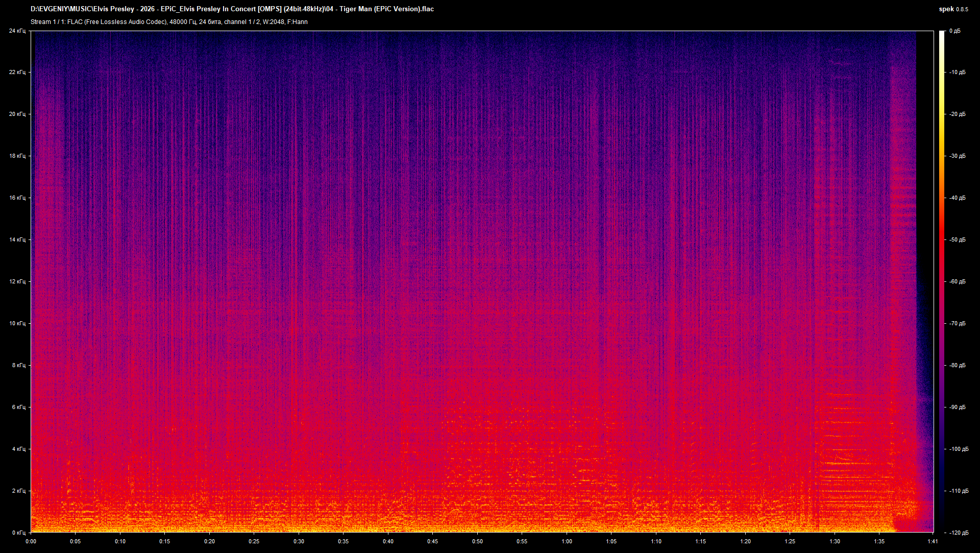Click the 8 кГц frequency axis label
The image size is (980, 553).
click(x=19, y=366)
